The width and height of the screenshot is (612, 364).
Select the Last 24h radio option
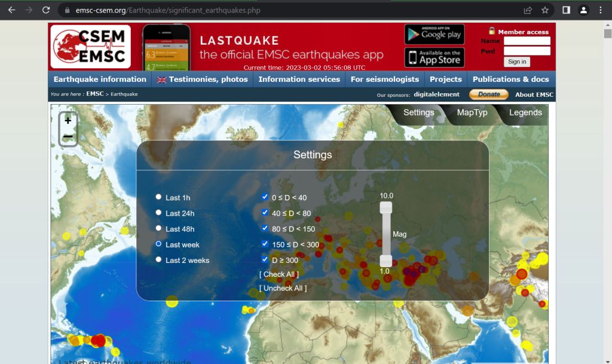coord(158,213)
